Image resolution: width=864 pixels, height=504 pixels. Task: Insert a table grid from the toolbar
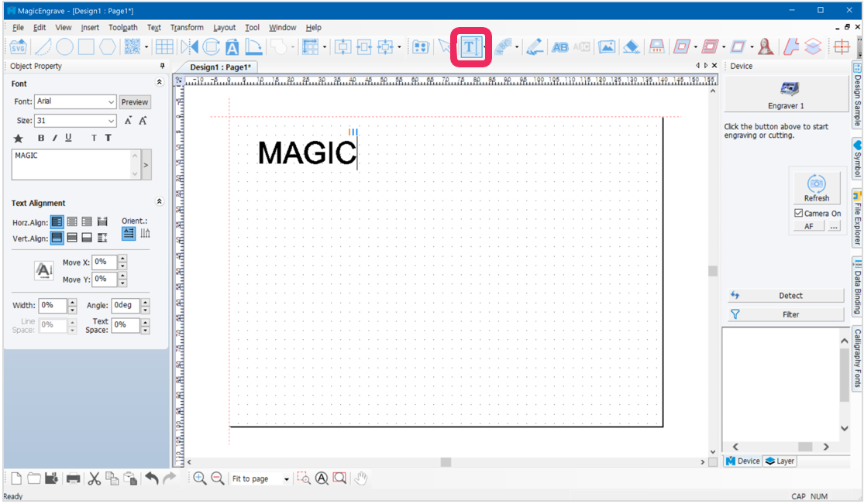(x=164, y=47)
